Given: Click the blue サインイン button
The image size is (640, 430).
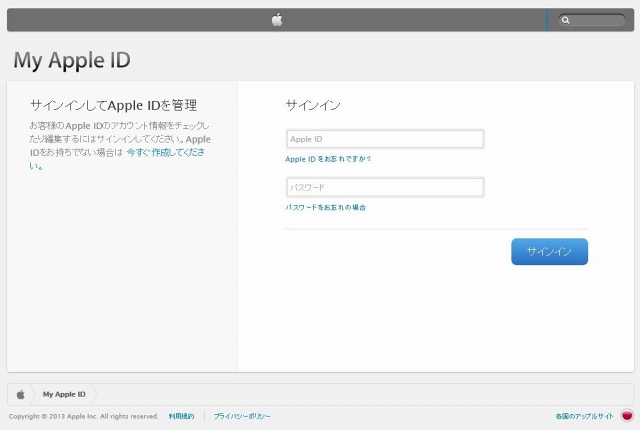Looking at the screenshot, I should pos(549,251).
